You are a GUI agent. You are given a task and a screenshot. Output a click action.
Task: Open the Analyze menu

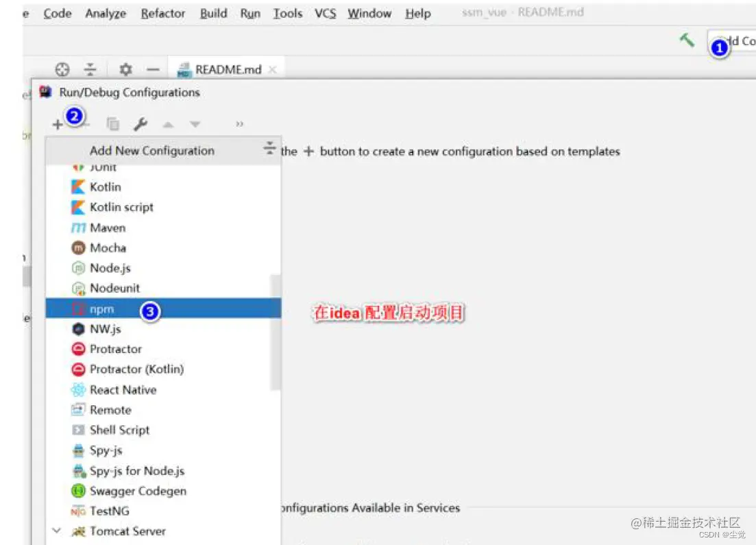coord(106,14)
